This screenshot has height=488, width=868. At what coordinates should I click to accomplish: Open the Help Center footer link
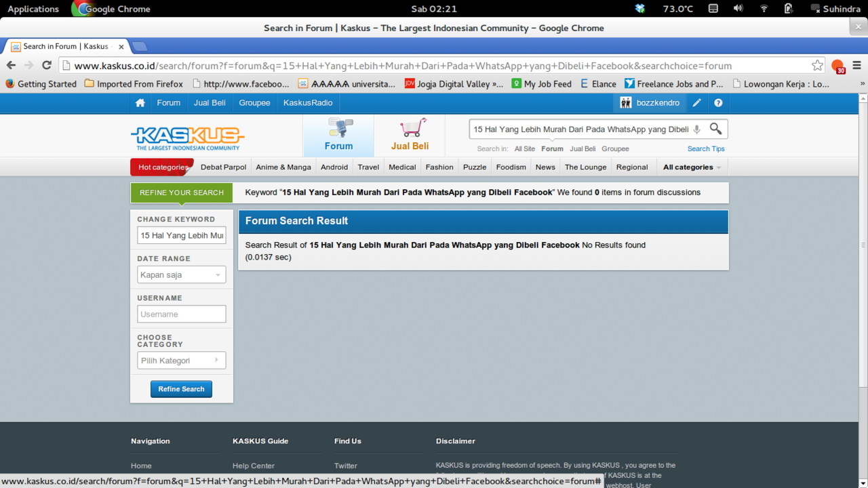tap(254, 466)
